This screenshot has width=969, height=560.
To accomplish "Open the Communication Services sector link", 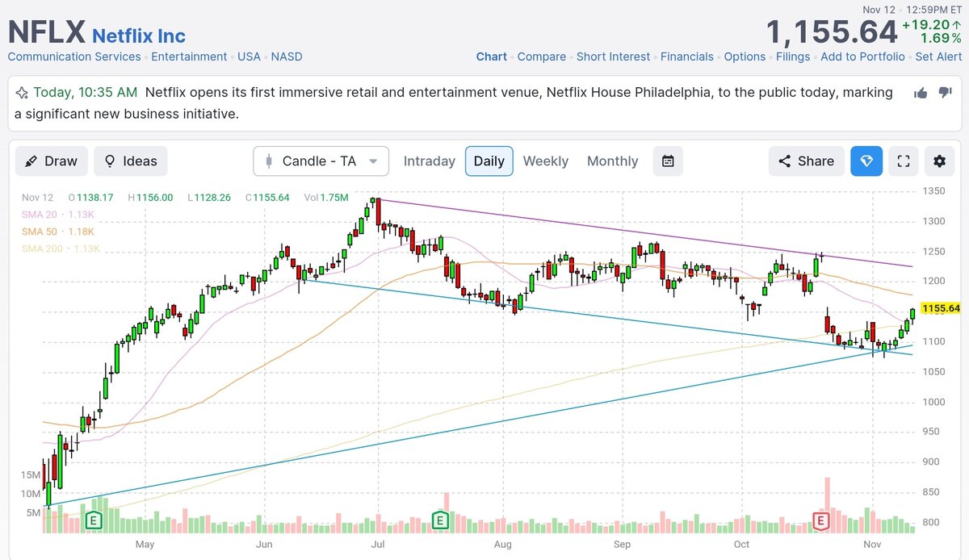I will coord(74,56).
